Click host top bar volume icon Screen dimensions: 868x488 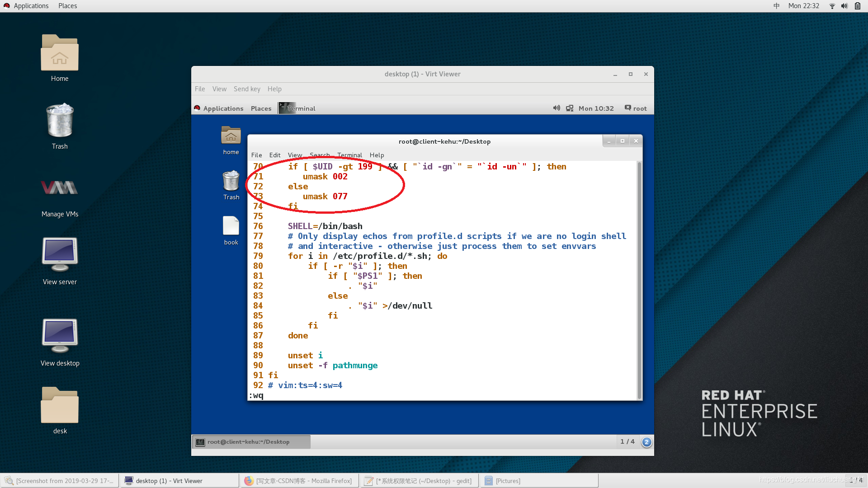844,6
